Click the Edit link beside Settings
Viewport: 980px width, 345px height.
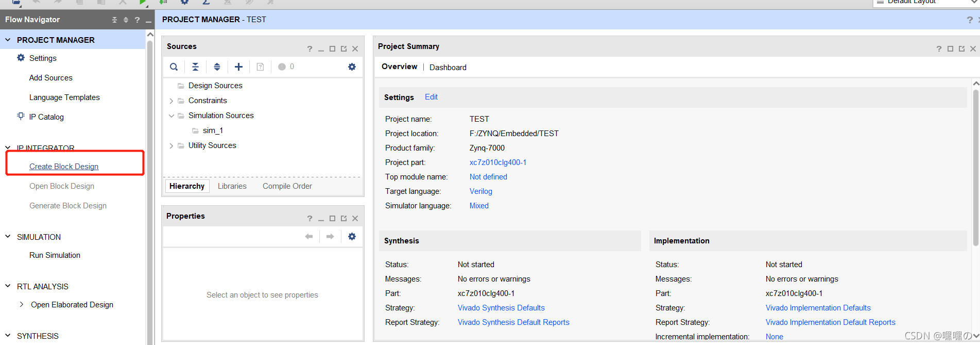pyautogui.click(x=431, y=97)
